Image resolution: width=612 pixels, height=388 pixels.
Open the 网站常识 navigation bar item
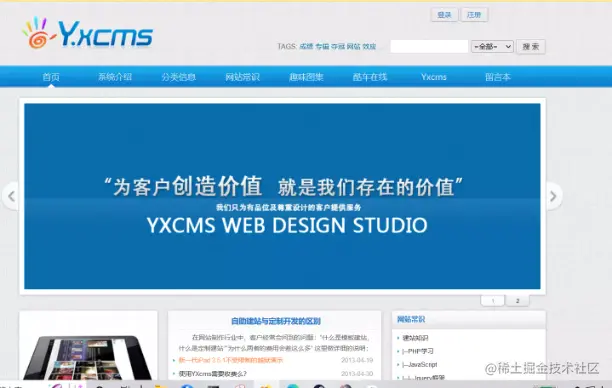[x=242, y=77]
